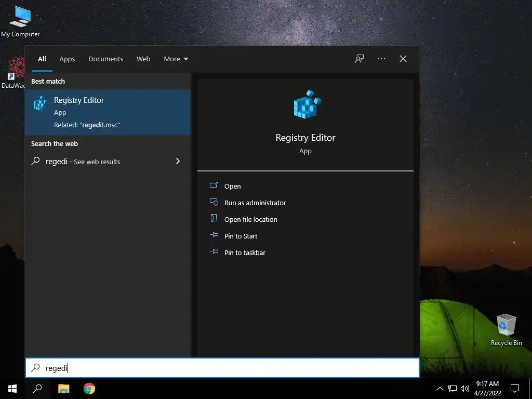Click the taskbar Search icon

point(37,389)
